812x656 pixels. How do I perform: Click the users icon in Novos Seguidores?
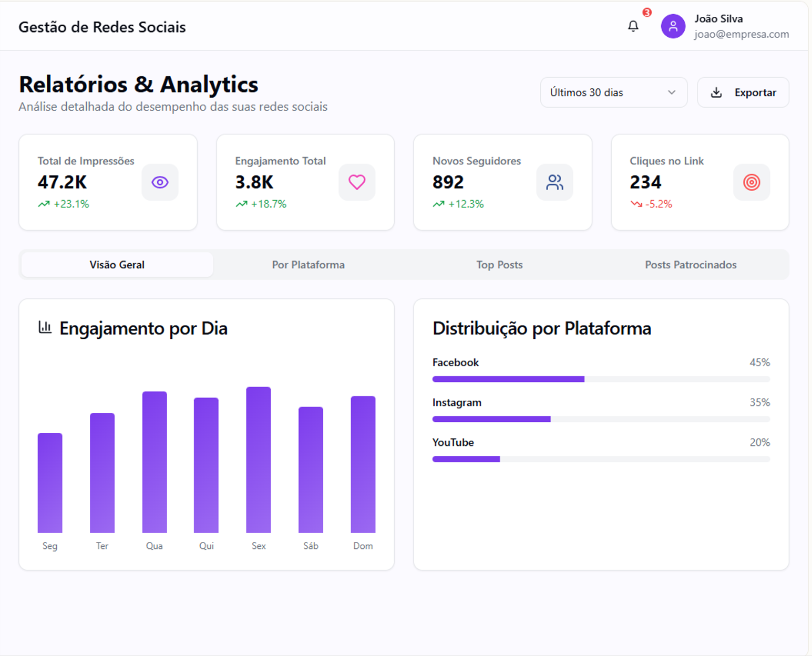pos(554,182)
